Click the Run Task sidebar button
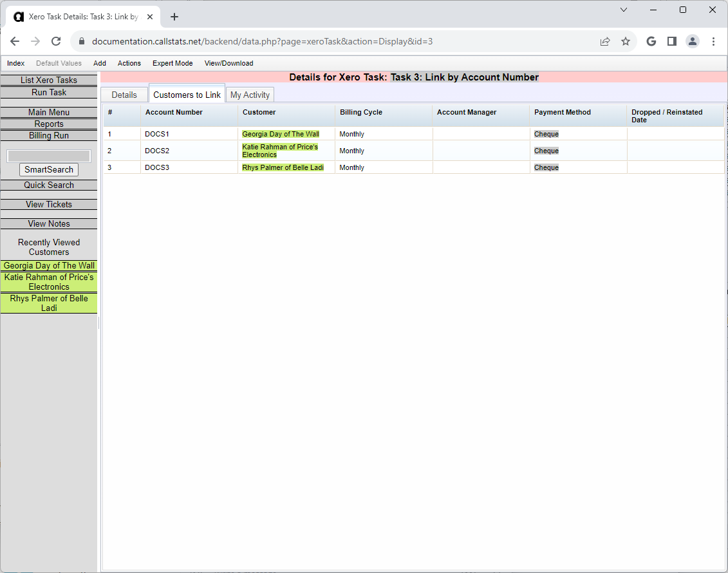This screenshot has height=573, width=728. 49,92
